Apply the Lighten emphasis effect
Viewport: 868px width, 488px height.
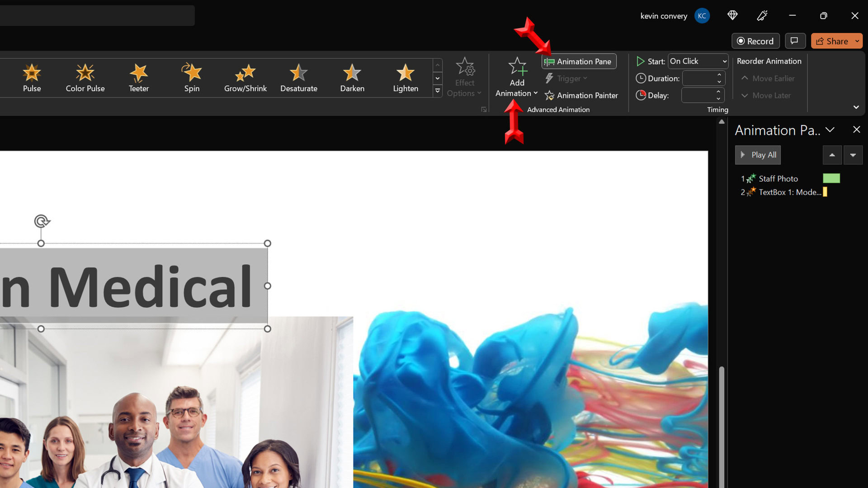click(x=406, y=78)
